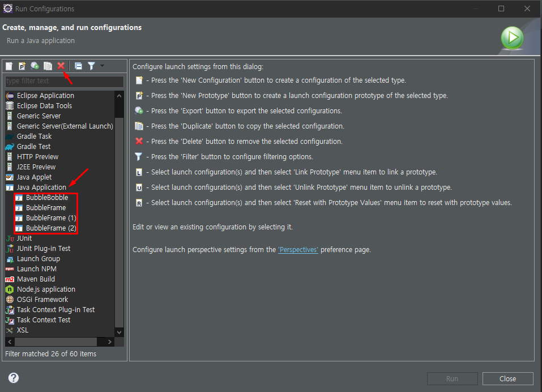Screen dimensions: 542x392
Task: Click in the type filter text field
Action: point(65,81)
